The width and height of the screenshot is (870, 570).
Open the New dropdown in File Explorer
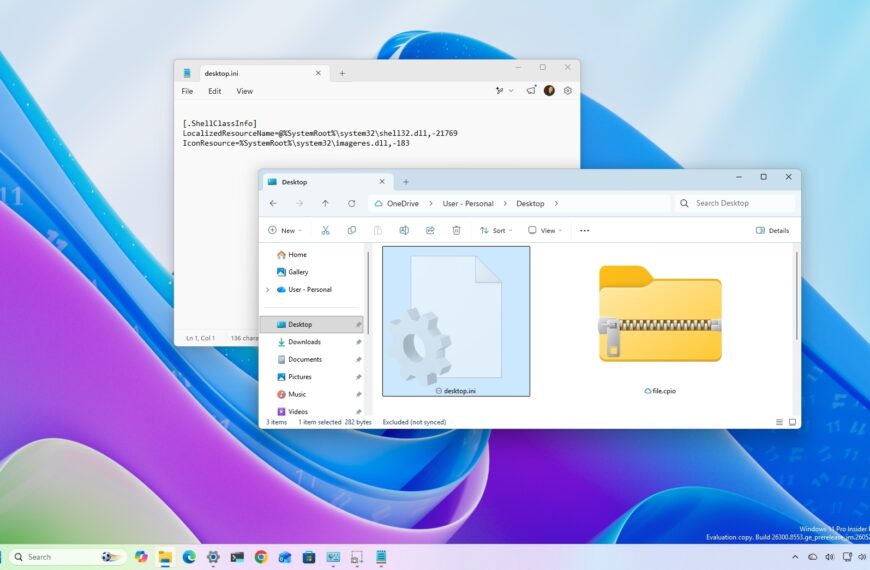tap(285, 230)
